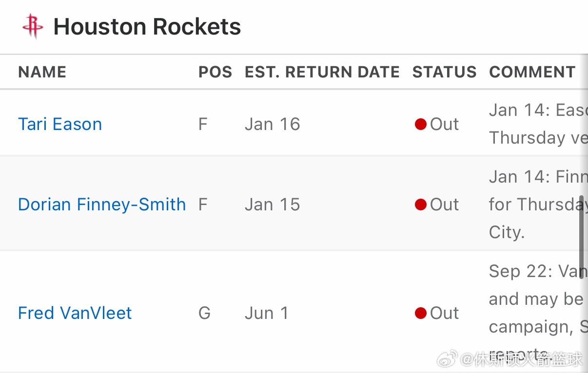
Task: Click the Weibo logo watermark
Action: pyautogui.click(x=447, y=359)
